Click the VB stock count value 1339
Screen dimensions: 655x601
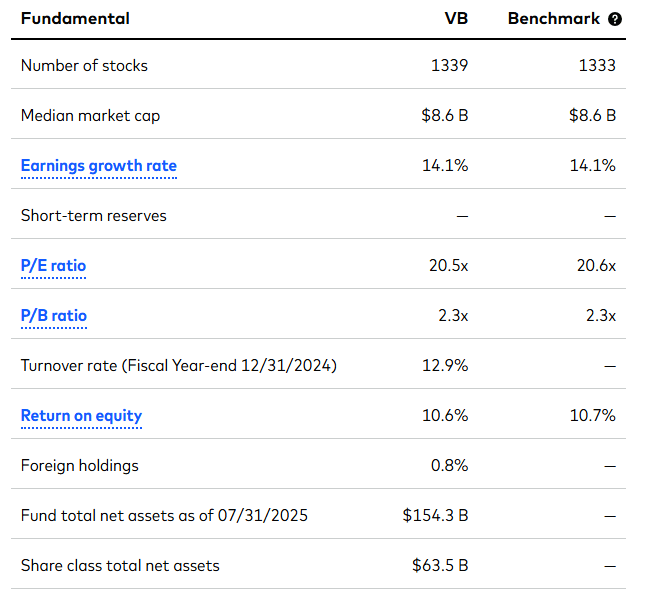[x=450, y=66]
